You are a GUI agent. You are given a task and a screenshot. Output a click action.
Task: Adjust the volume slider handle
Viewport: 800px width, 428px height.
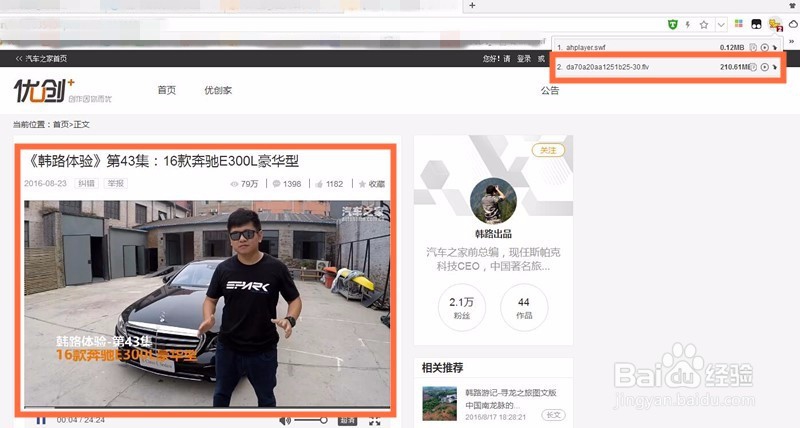point(323,420)
